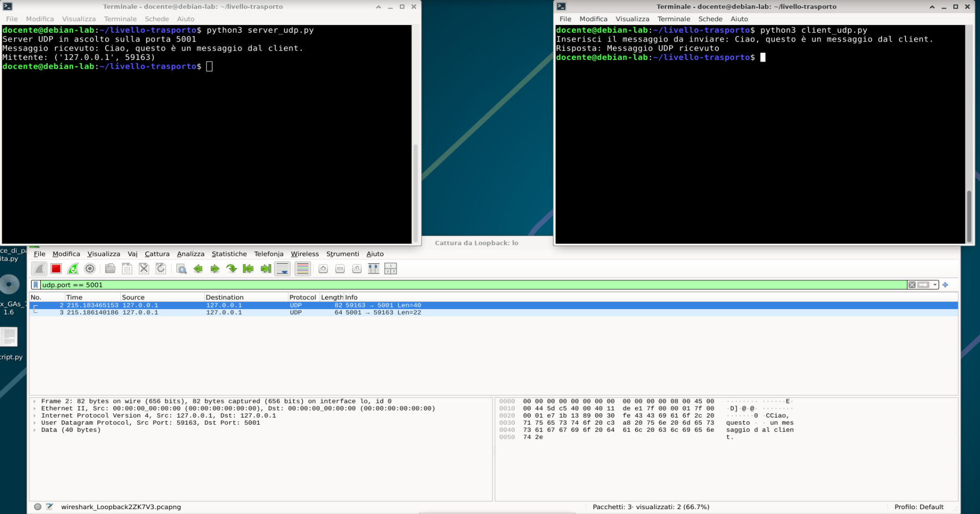
Task: Go back to previous packet arrow
Action: click(x=198, y=269)
